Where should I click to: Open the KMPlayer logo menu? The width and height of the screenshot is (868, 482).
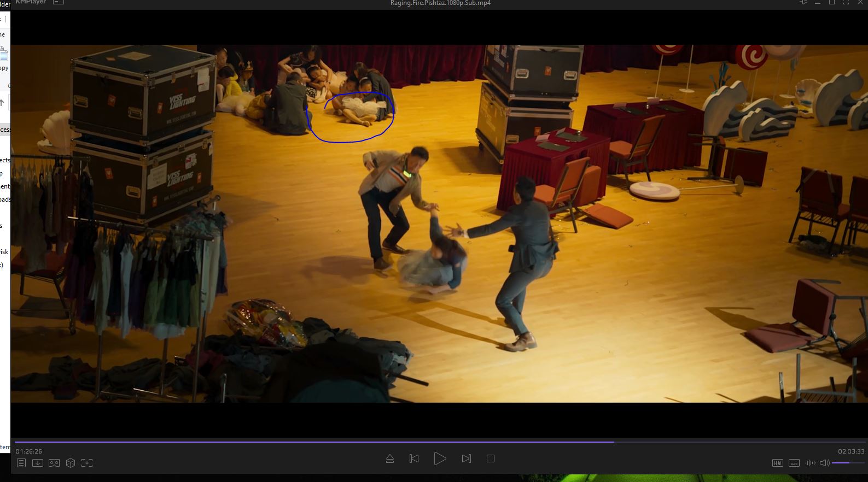(30, 2)
